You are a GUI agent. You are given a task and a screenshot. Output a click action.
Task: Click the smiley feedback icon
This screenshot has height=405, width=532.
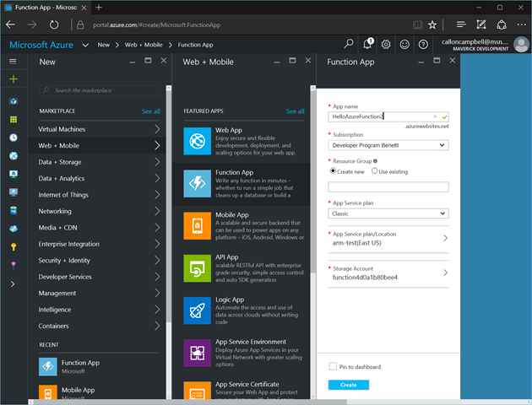point(404,45)
